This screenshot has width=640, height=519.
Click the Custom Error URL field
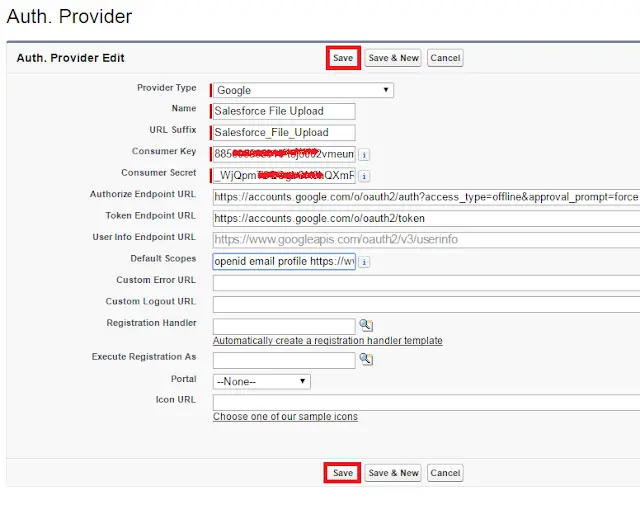[x=427, y=283]
